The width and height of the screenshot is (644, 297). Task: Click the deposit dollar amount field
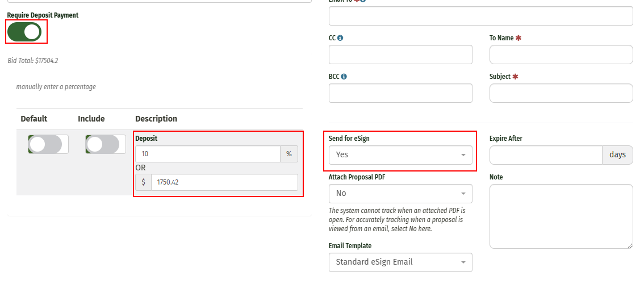point(224,182)
